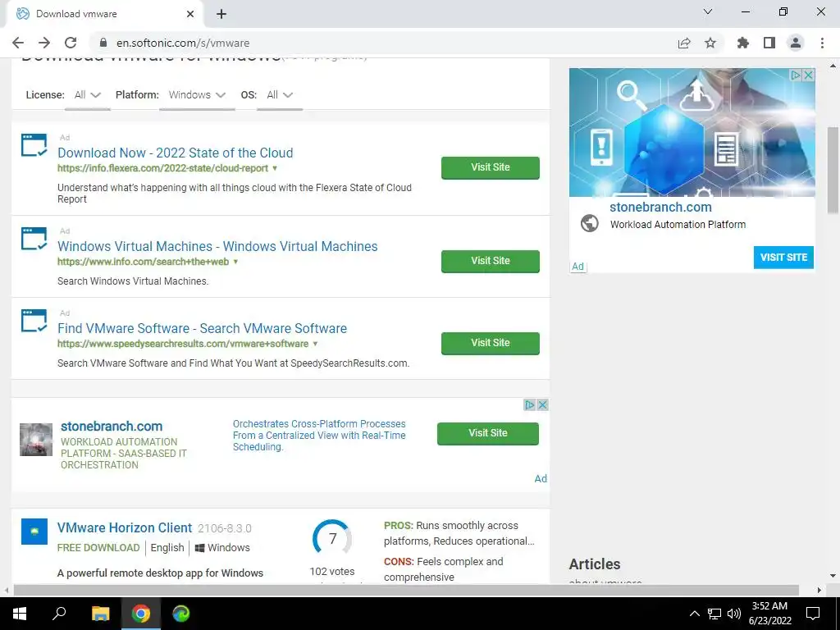840x630 pixels.
Task: Click the address bar URL
Action: click(183, 43)
